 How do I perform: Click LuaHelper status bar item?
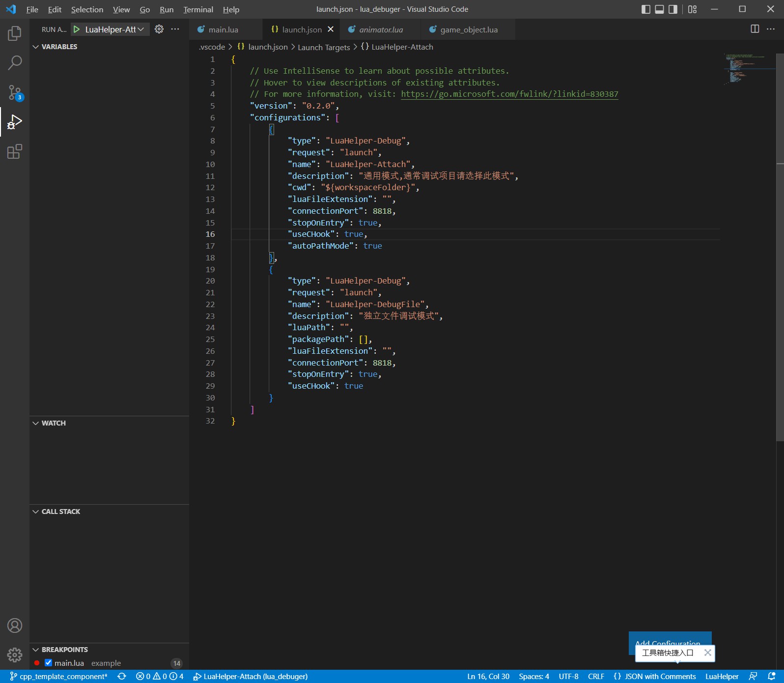722,676
